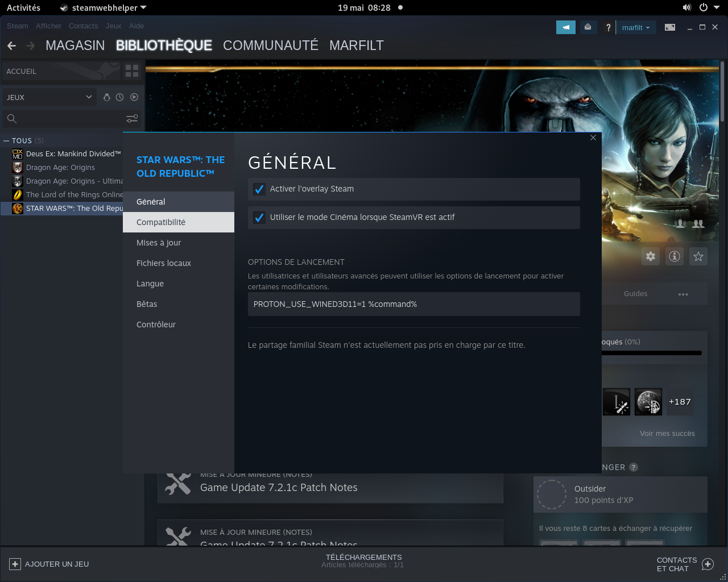Open the Contrôleur settings section
This screenshot has width=728, height=582.
[179, 325]
